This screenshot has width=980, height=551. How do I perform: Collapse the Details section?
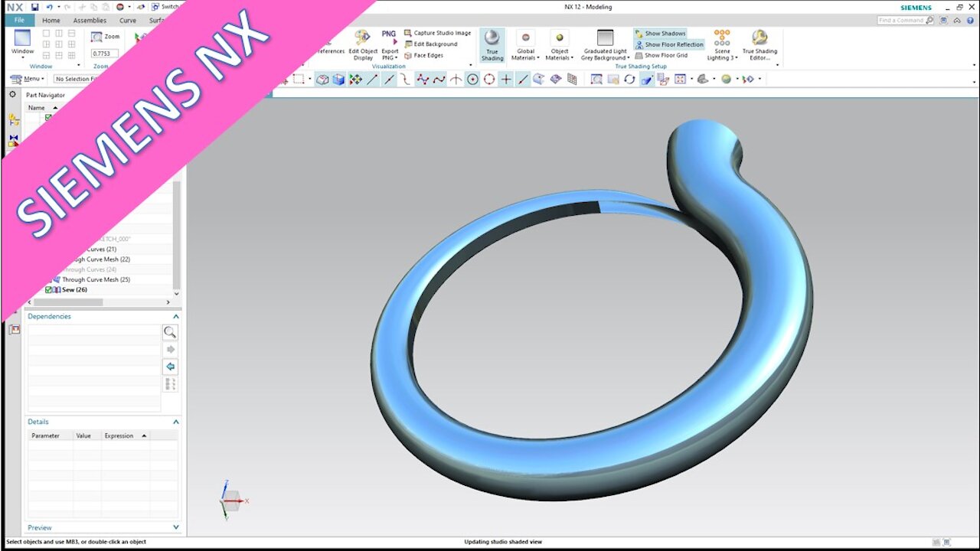[175, 422]
